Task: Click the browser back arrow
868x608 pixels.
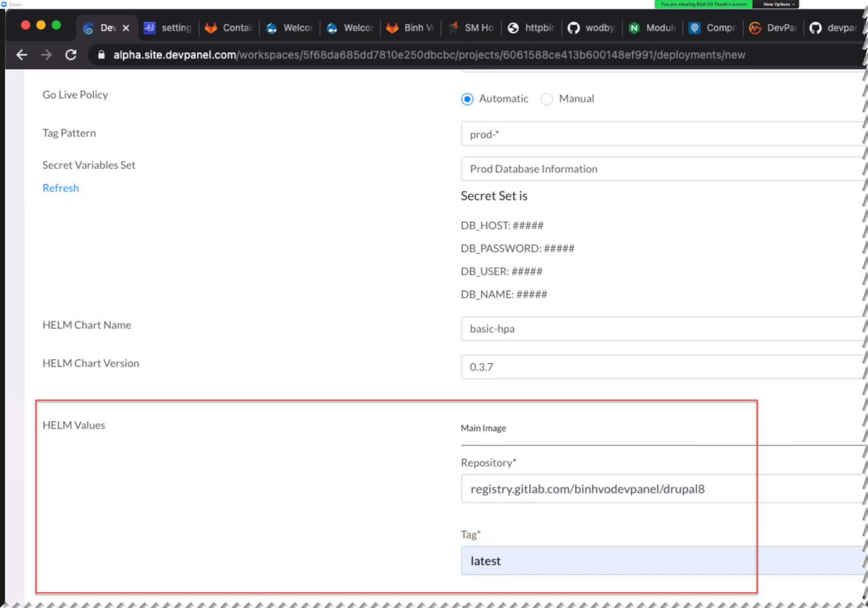Action: [22, 55]
